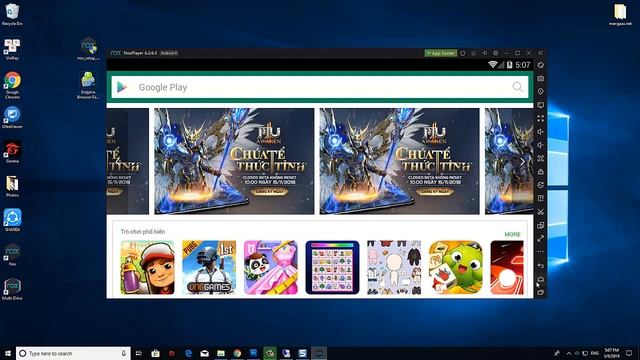Open the Windows Start menu
640x360 pixels.
[8, 353]
